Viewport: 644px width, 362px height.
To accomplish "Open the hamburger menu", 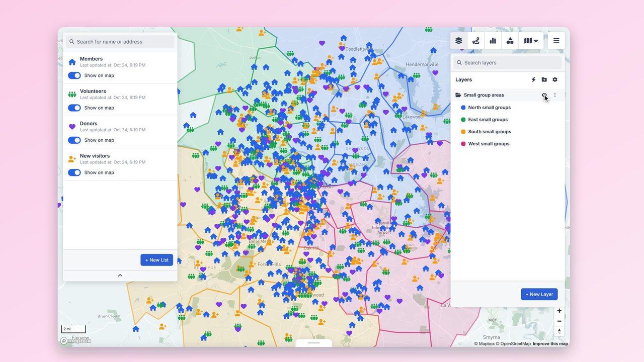I will (x=556, y=41).
